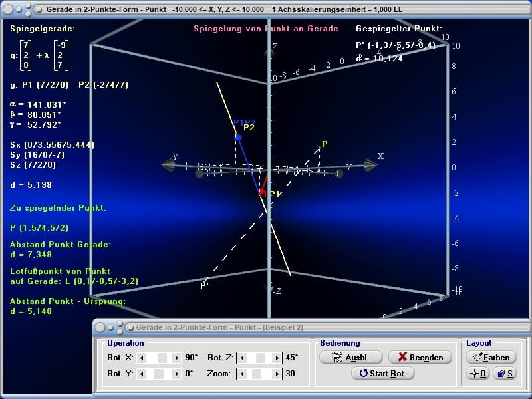Click the white P' label near the box bottom
This screenshot has width=532, height=399.
(204, 285)
